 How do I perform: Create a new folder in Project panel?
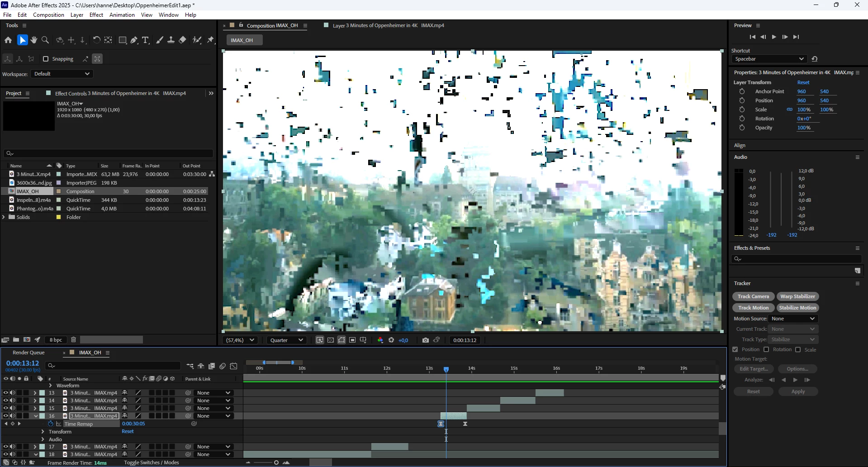tap(16, 340)
